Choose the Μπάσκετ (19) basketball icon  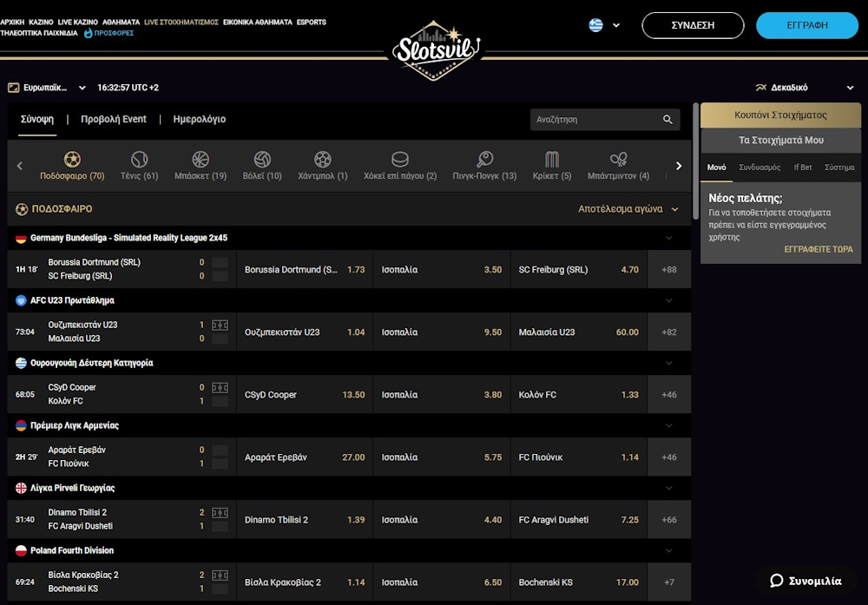(201, 161)
